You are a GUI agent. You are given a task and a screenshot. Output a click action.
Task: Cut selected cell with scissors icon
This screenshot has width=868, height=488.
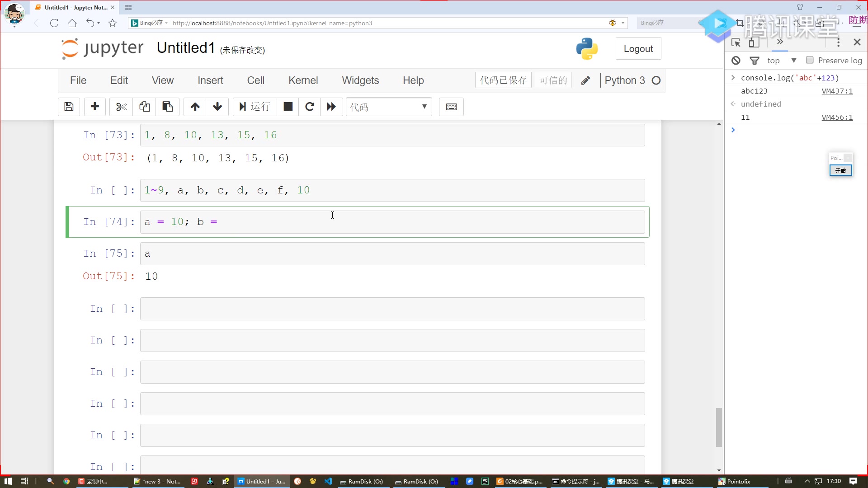point(121,107)
